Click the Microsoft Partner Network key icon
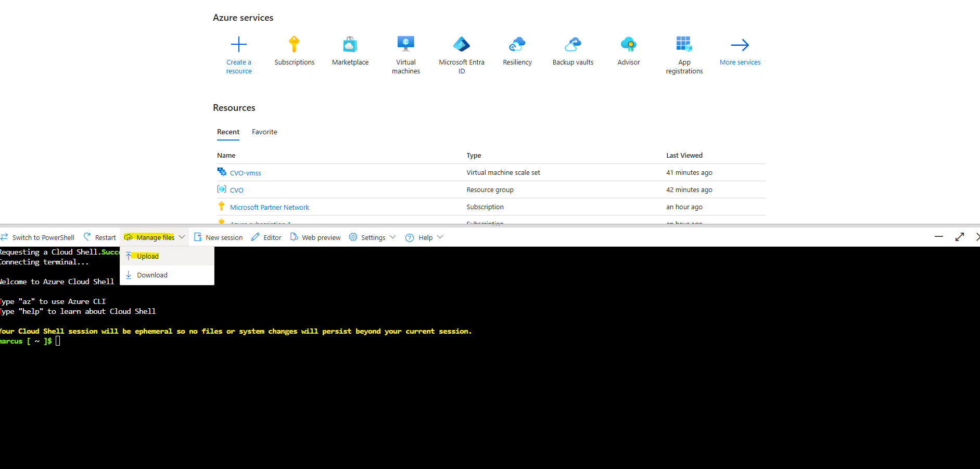 (221, 206)
